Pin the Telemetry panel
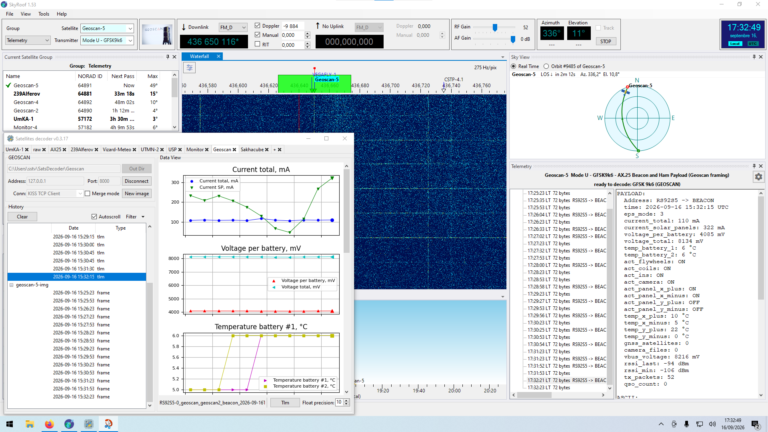 pyautogui.click(x=754, y=166)
